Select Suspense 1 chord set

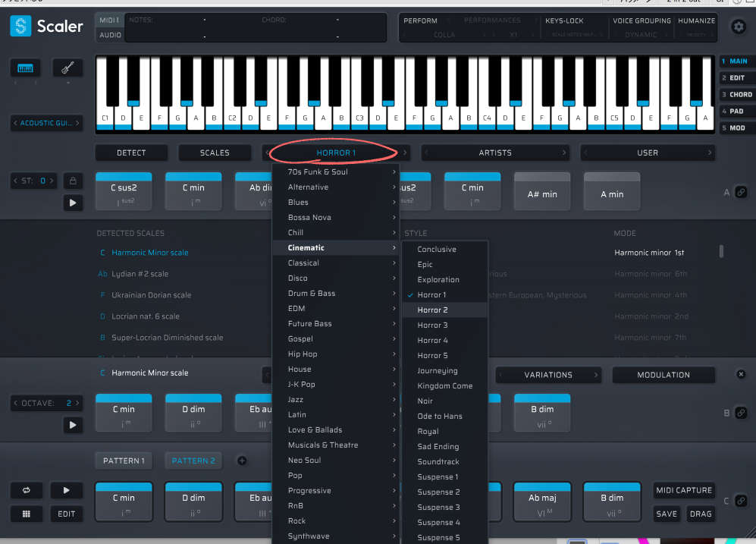click(445, 477)
